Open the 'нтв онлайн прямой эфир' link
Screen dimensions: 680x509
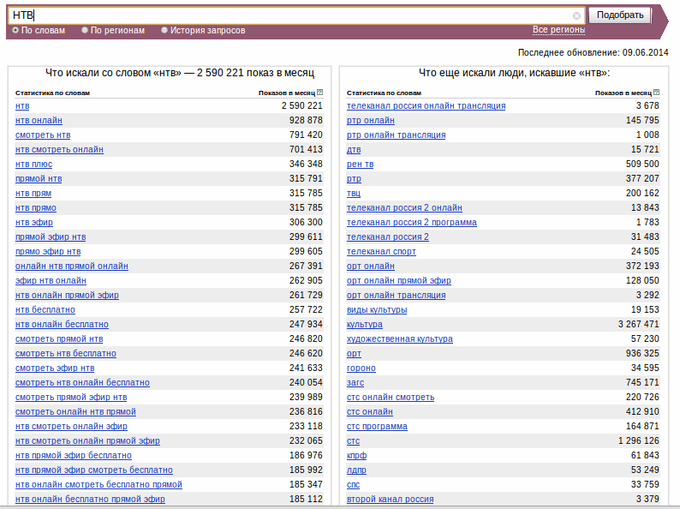pos(67,295)
